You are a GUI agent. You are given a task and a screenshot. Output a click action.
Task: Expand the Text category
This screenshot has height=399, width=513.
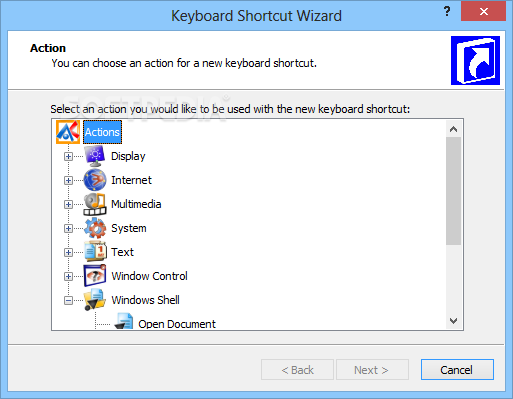(68, 252)
